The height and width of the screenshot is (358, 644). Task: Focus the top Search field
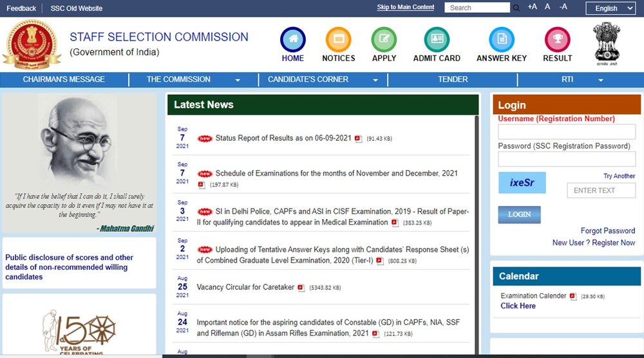click(477, 8)
